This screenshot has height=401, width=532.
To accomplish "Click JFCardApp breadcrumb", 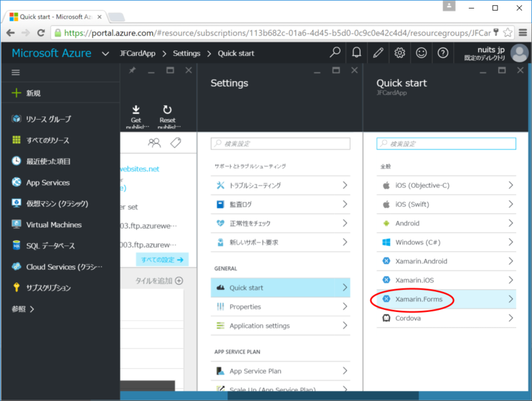I will [138, 53].
